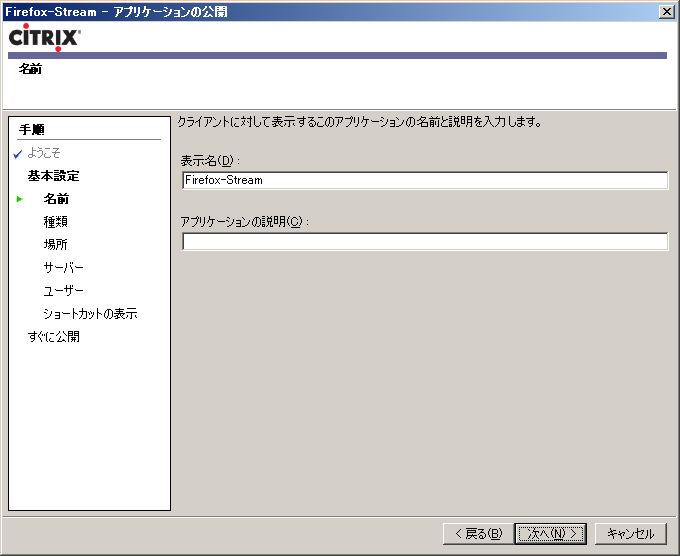Viewport: 680px width, 556px height.
Task: Close the application publishing dialog window
Action: coord(667,12)
